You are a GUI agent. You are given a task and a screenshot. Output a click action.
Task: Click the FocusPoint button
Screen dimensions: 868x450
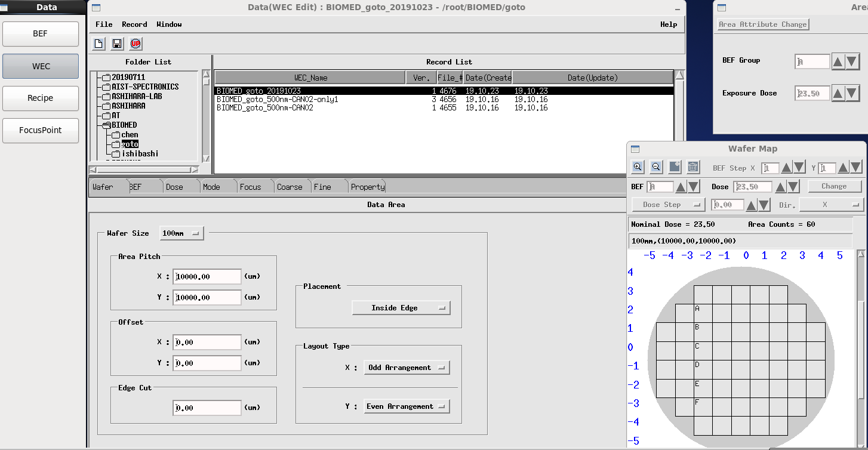41,130
